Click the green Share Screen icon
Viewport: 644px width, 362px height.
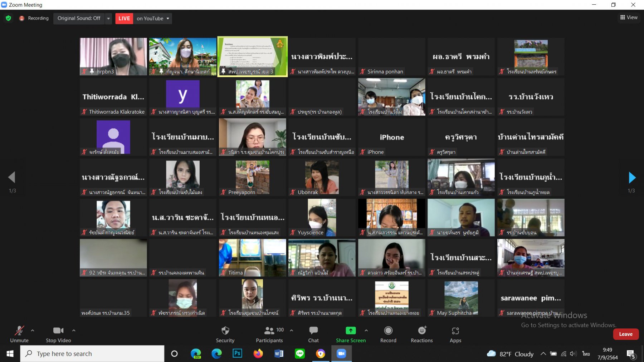point(351,331)
